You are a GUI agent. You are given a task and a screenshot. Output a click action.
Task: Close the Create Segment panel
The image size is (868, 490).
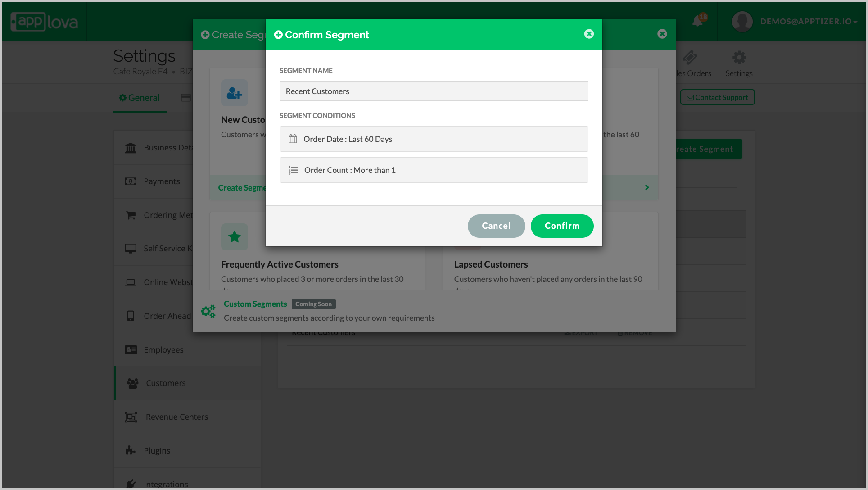[x=662, y=34]
